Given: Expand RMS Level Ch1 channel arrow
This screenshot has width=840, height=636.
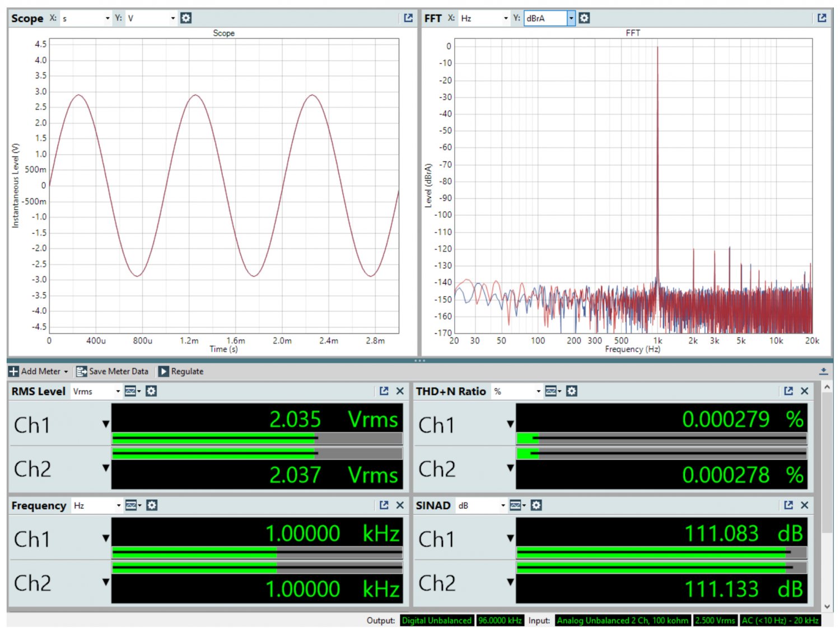Looking at the screenshot, I should (106, 424).
